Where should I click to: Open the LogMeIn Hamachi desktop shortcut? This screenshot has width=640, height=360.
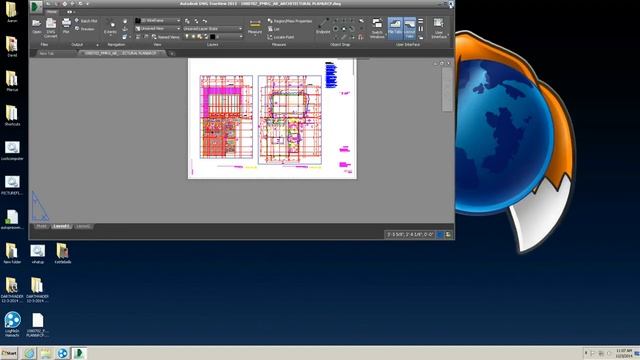[x=12, y=324]
